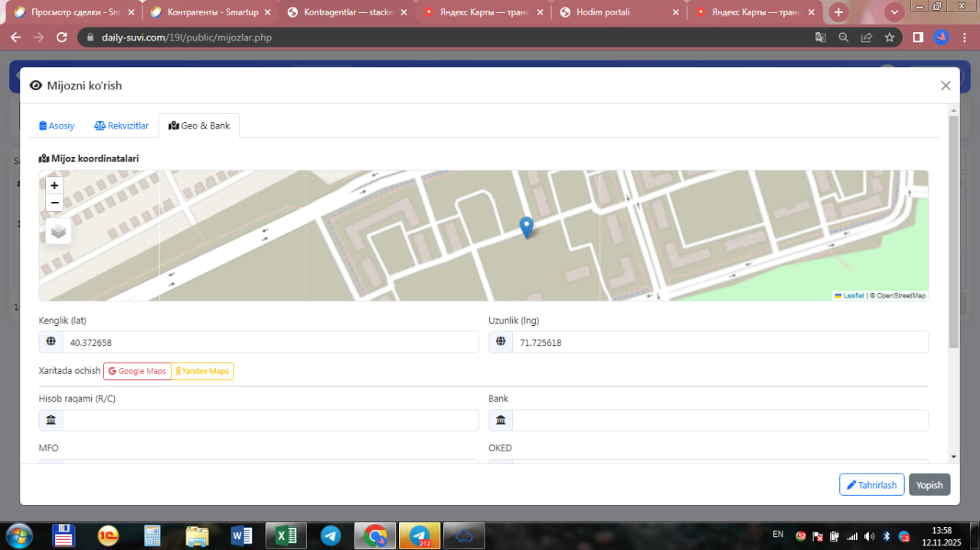
Task: Click the Google Translate icon in address bar
Action: (820, 37)
